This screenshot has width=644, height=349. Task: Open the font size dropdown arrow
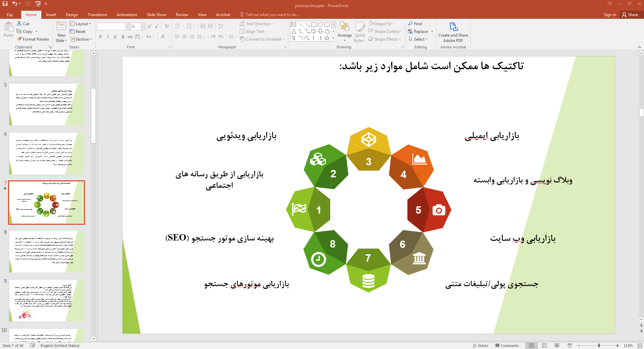pos(143,26)
